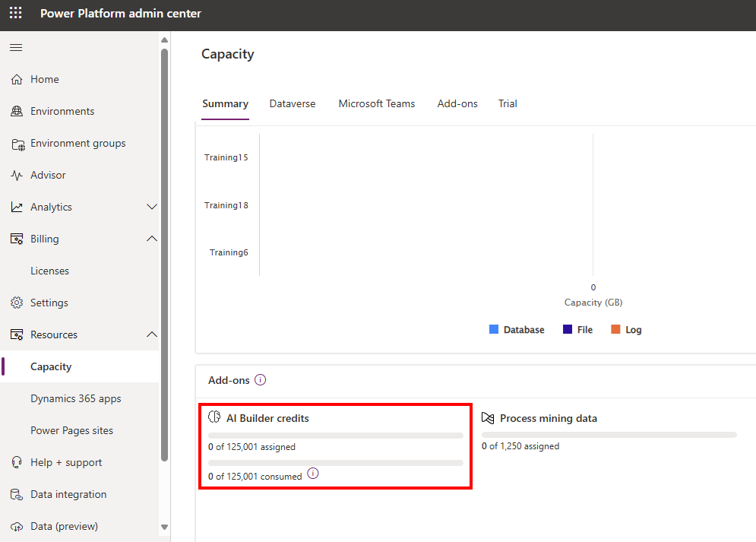The height and width of the screenshot is (542, 756).
Task: Open the Add-ons tab
Action: click(x=457, y=103)
